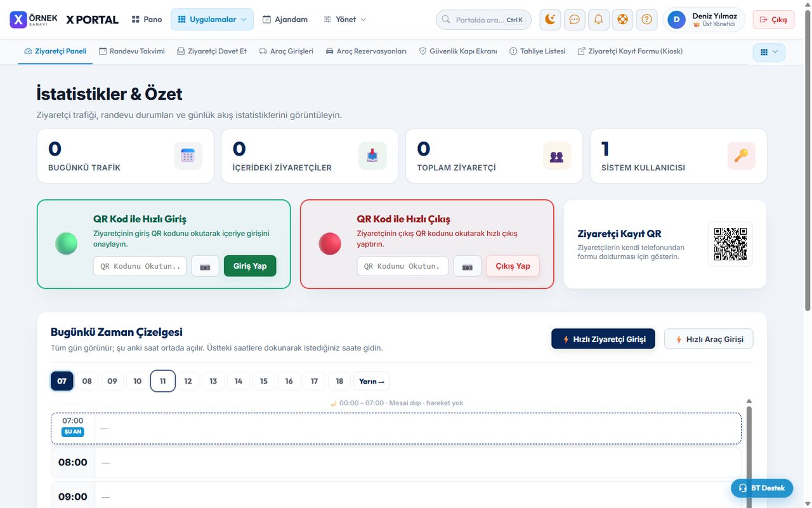
Task: Click the Sistem Kullanıcısı key icon
Action: tap(741, 156)
